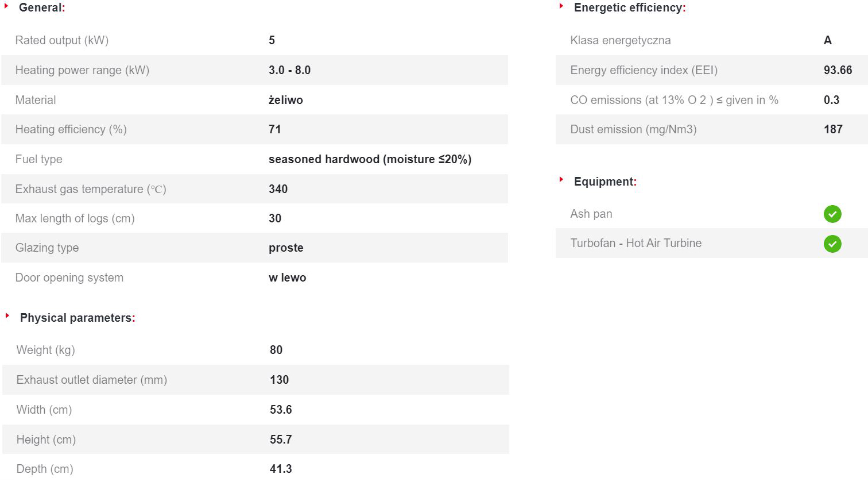The width and height of the screenshot is (868, 497).
Task: Click the red arrow next to Energetic efficiency
Action: coord(561,6)
